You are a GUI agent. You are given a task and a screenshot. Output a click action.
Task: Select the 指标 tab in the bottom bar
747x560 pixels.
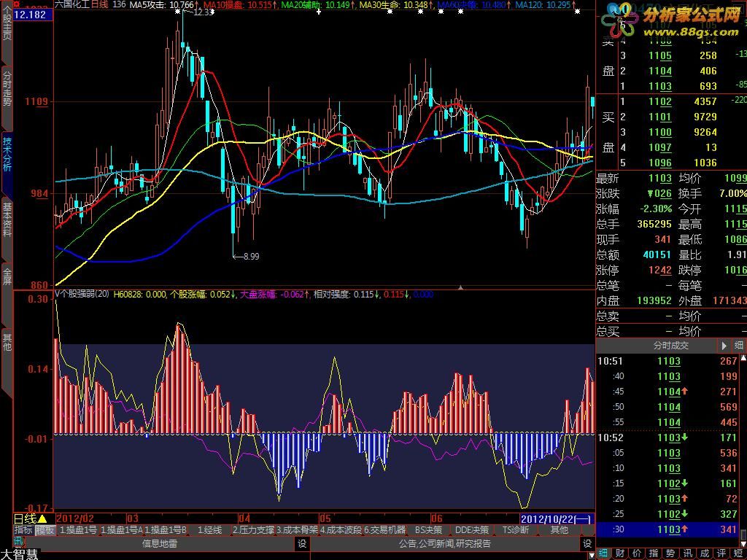coord(23,530)
